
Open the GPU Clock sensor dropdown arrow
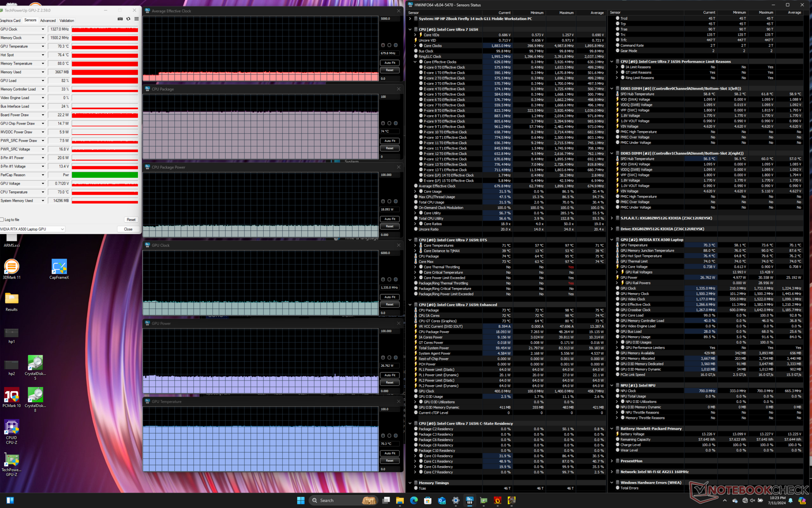[x=43, y=29]
